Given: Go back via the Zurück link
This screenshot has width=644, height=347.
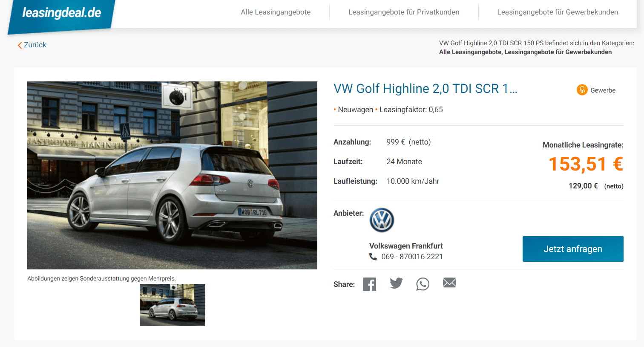Looking at the screenshot, I should coord(32,45).
